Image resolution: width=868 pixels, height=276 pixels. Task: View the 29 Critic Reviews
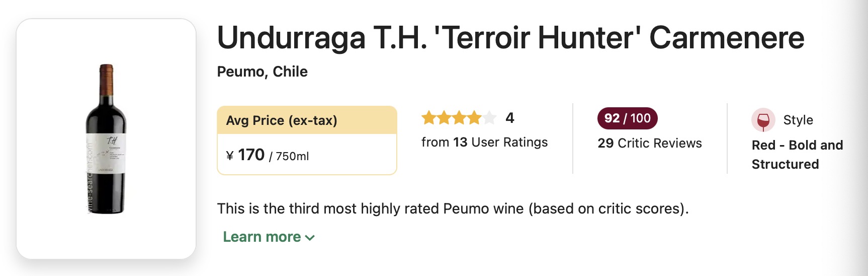649,143
